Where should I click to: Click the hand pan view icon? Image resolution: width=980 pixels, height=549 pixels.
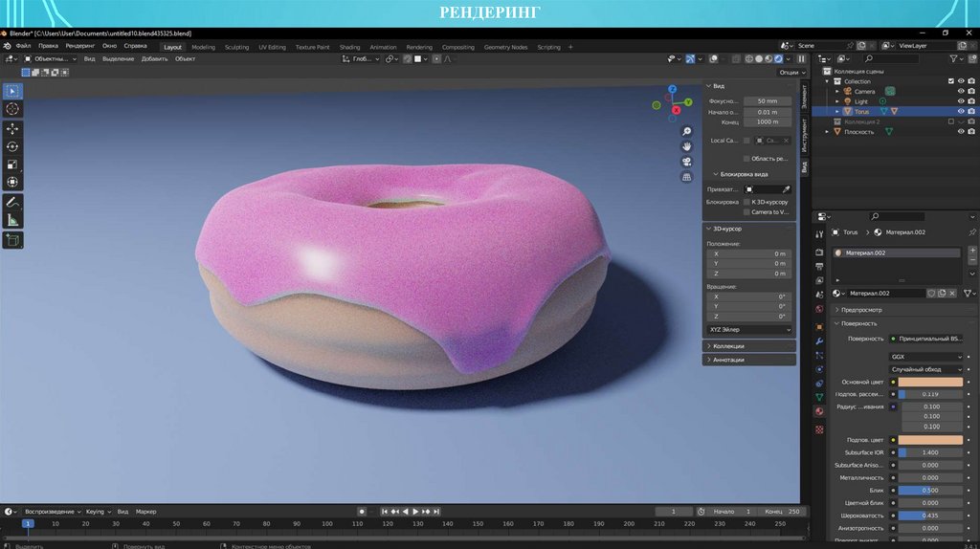(x=687, y=146)
